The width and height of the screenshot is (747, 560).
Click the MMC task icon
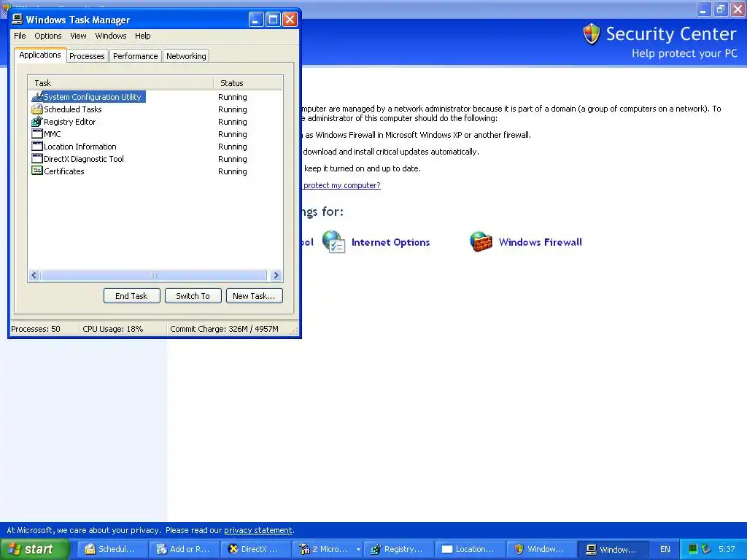[37, 134]
